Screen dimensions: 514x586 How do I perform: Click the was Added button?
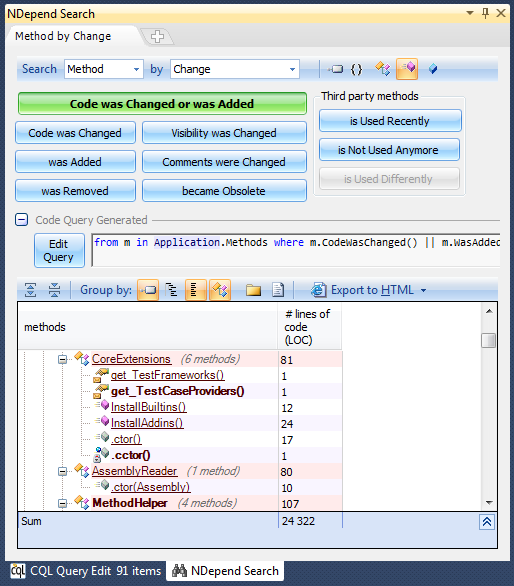(75, 162)
